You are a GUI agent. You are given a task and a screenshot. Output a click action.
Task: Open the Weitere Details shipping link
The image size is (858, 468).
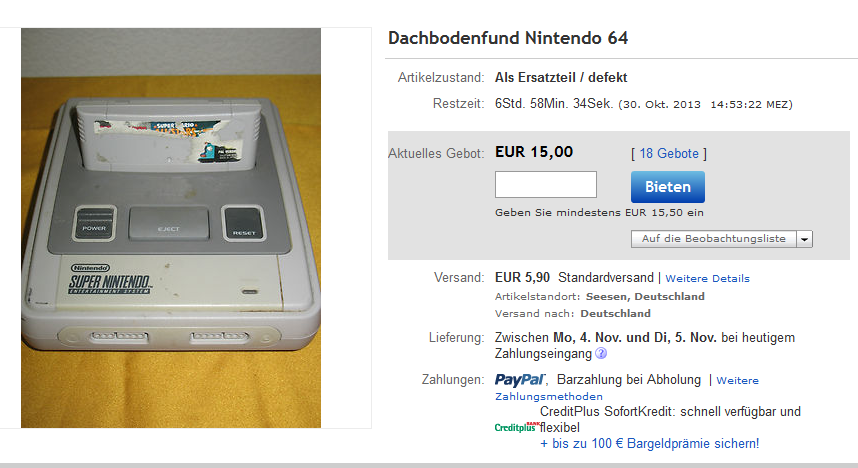(708, 279)
